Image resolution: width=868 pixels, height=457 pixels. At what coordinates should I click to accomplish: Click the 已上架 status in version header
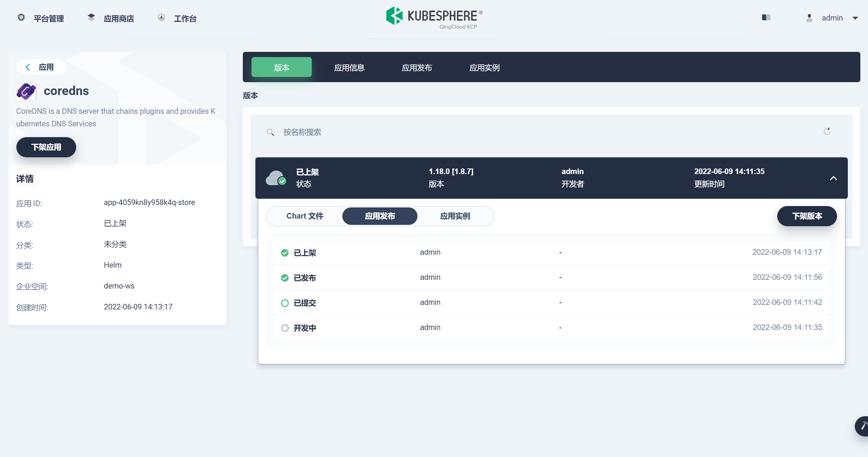click(x=307, y=172)
